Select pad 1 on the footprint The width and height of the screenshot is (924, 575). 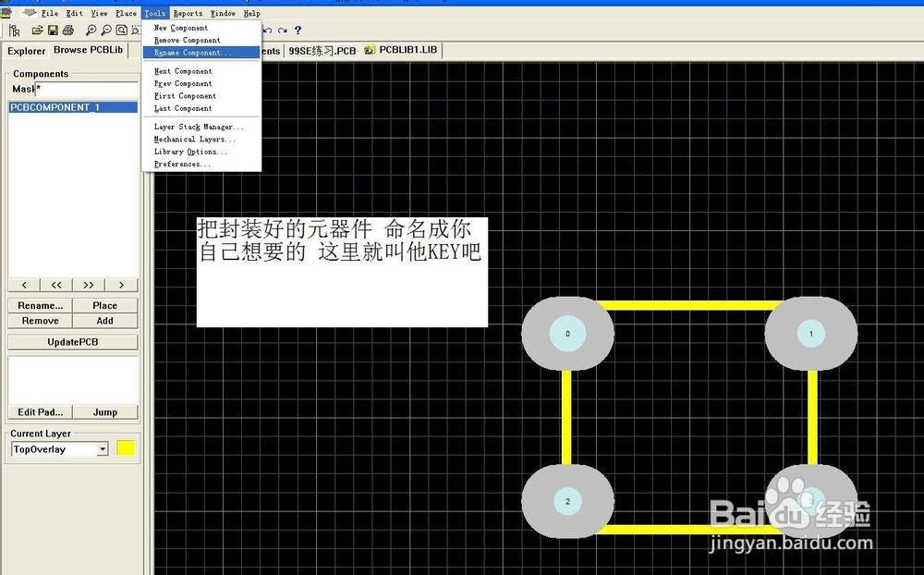click(x=811, y=334)
